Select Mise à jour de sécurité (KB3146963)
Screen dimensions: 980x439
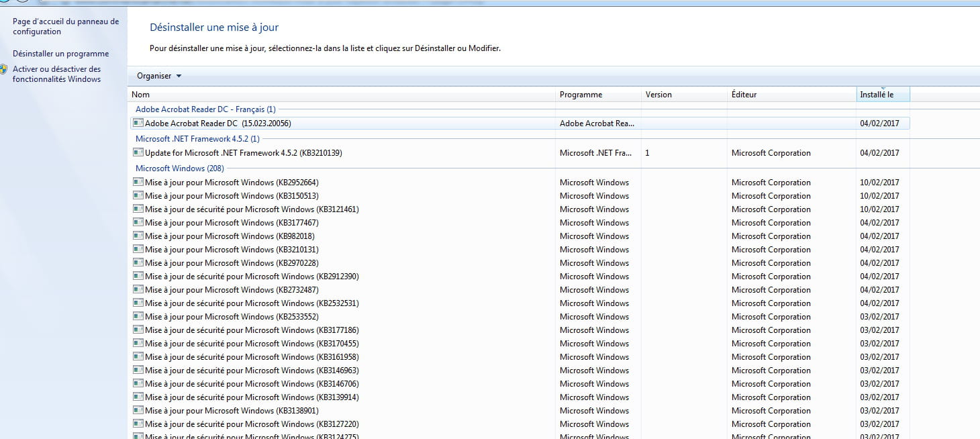(519, 371)
